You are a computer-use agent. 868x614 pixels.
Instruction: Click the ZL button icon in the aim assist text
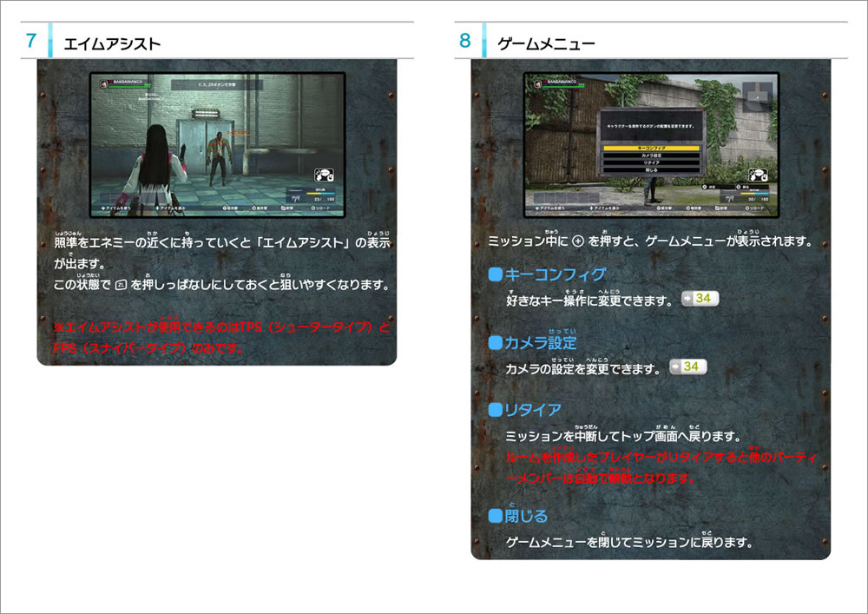coord(121,285)
